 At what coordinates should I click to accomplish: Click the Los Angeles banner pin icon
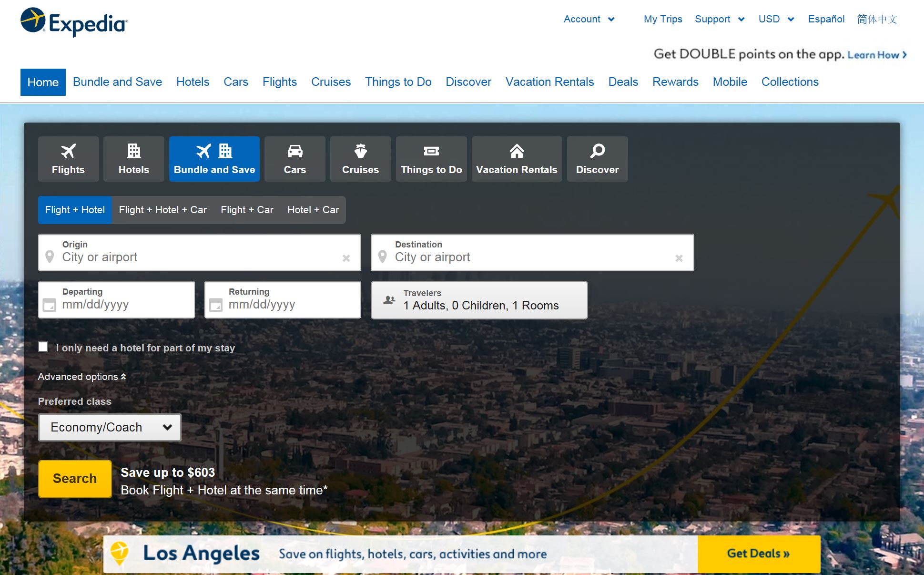tap(120, 553)
